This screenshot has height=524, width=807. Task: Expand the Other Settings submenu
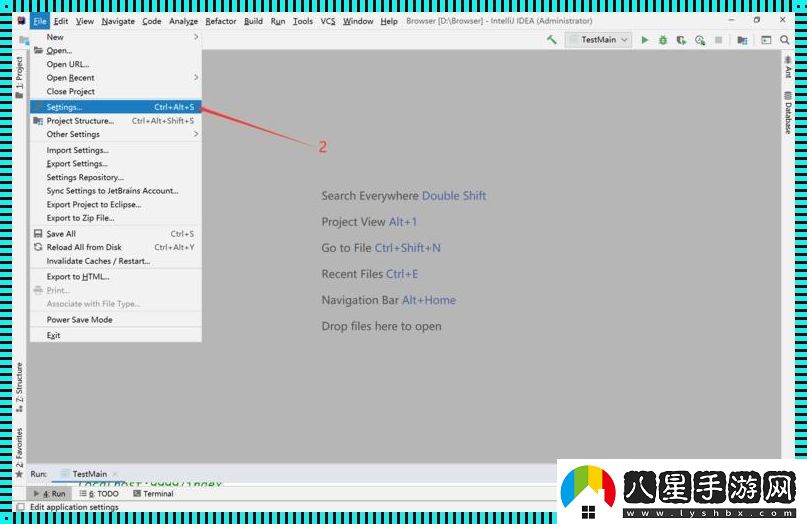pyautogui.click(x=115, y=134)
